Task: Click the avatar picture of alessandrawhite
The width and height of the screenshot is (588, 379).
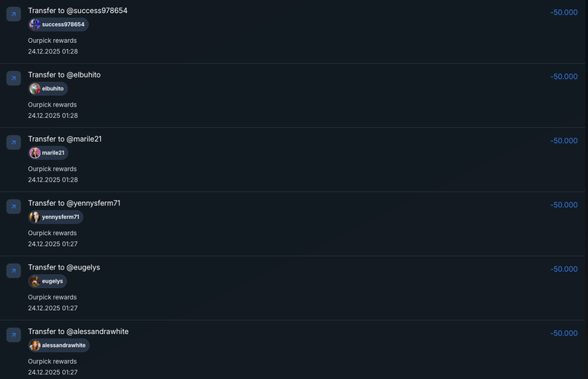Action: 35,346
